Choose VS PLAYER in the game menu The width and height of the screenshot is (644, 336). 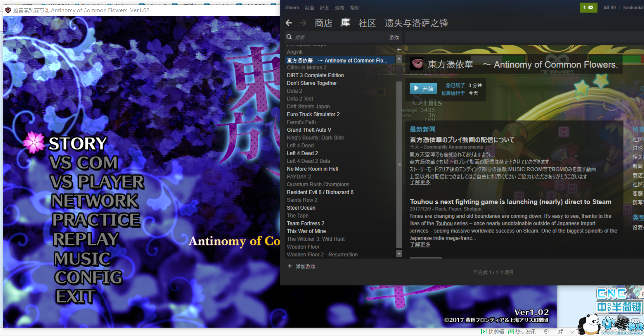97,182
